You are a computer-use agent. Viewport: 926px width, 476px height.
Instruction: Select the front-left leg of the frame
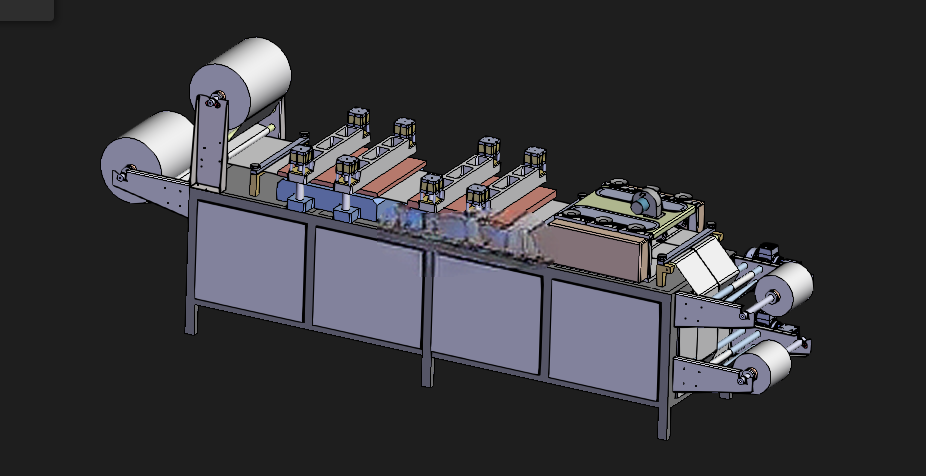pos(191,319)
